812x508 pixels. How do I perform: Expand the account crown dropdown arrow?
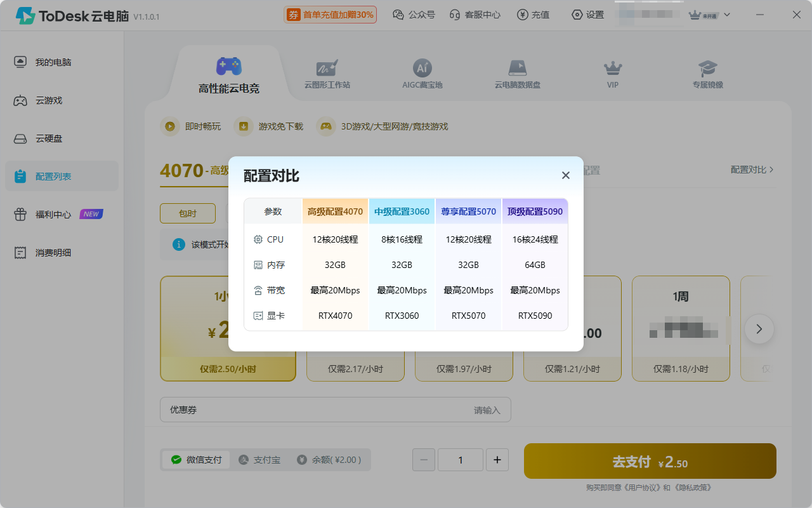coord(727,15)
